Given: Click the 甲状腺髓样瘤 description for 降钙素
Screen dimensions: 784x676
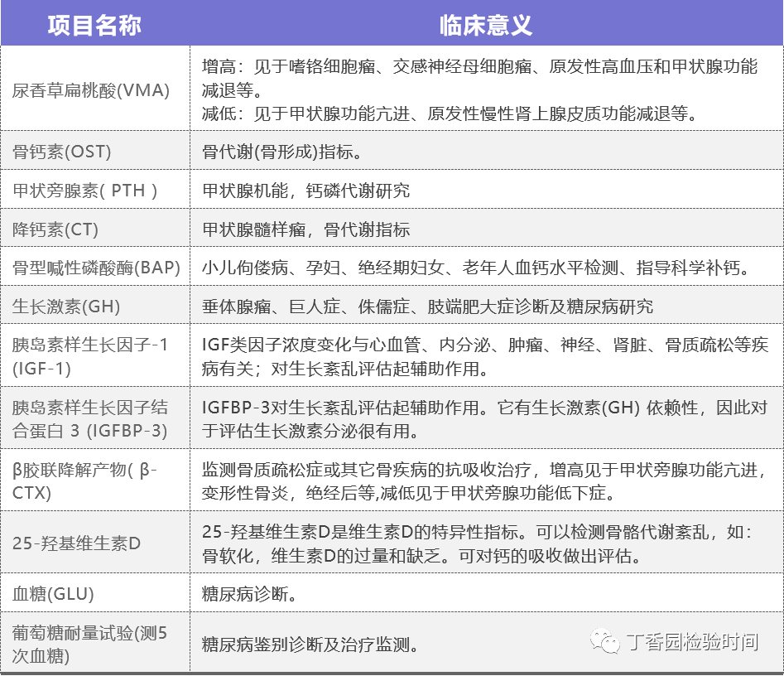Looking at the screenshot, I should click(x=306, y=229).
